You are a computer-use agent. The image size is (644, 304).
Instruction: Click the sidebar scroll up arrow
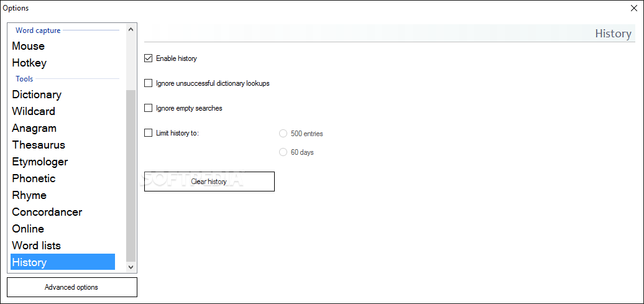click(131, 29)
